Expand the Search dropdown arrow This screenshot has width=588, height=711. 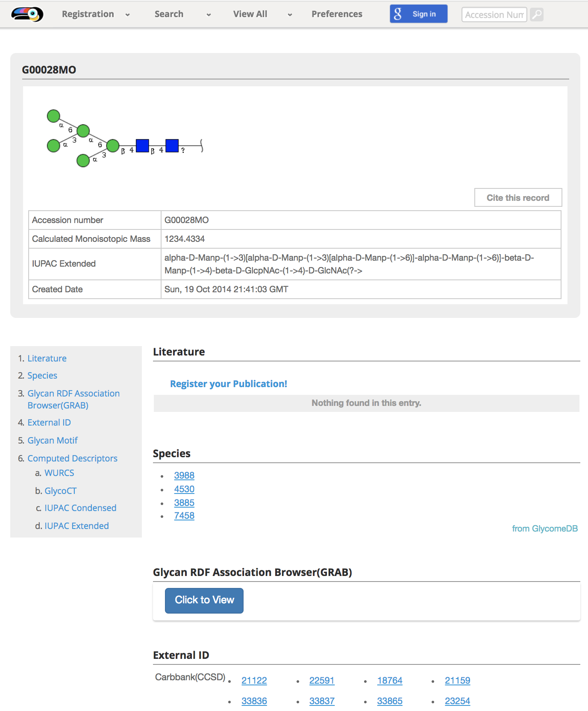coord(209,15)
